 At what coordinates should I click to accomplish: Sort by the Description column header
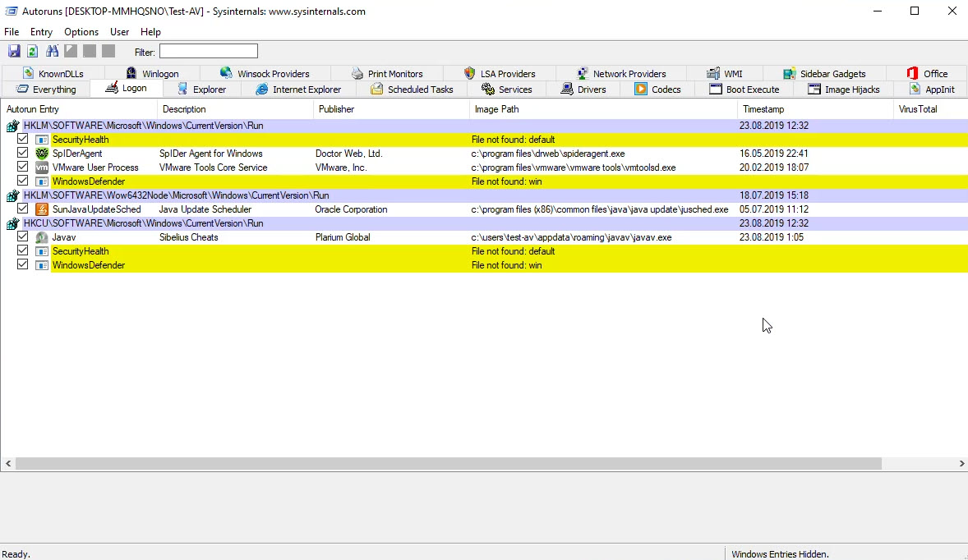pyautogui.click(x=235, y=109)
